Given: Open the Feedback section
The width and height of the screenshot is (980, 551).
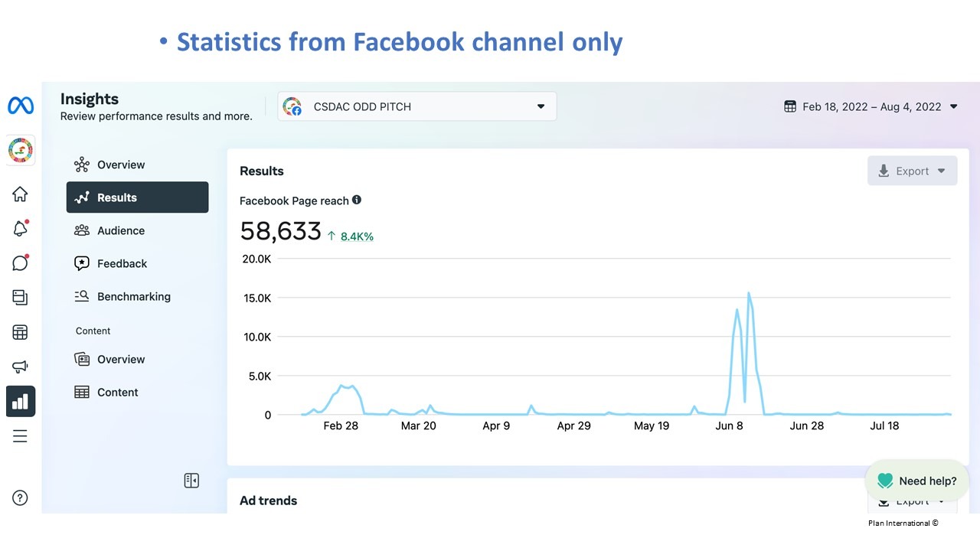Looking at the screenshot, I should pos(137,263).
